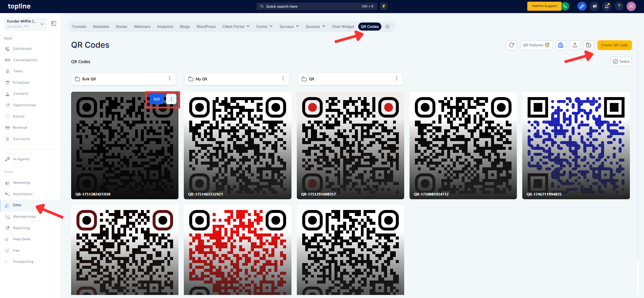
Task: Click the upload/export icon
Action: click(575, 45)
